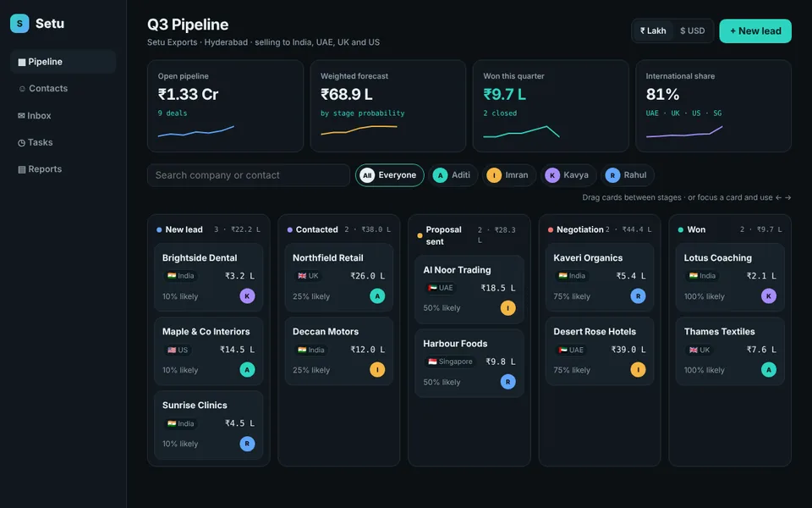Click the UAE flag tag on Al Noor Trading

(440, 288)
